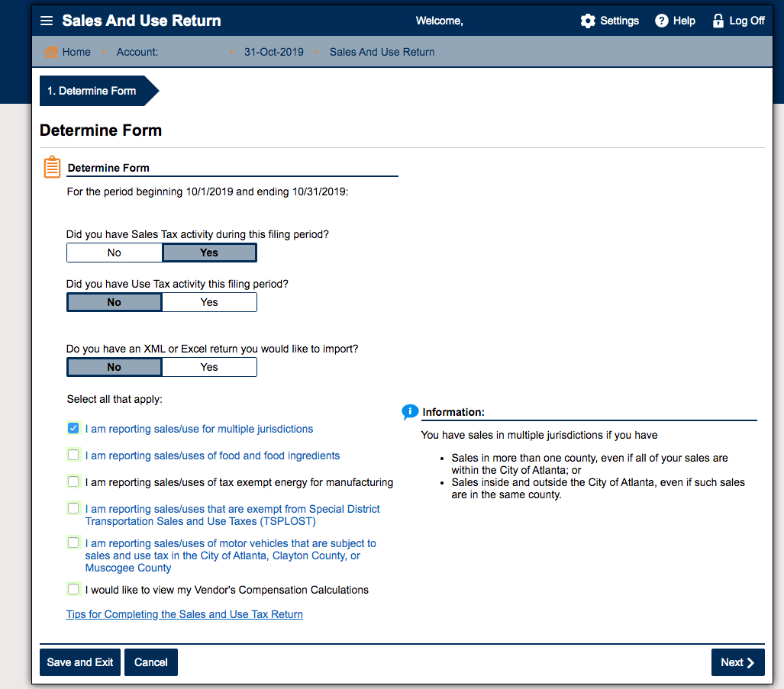Check the motor vehicles sales checkbox
The image size is (784, 689).
coord(73,543)
